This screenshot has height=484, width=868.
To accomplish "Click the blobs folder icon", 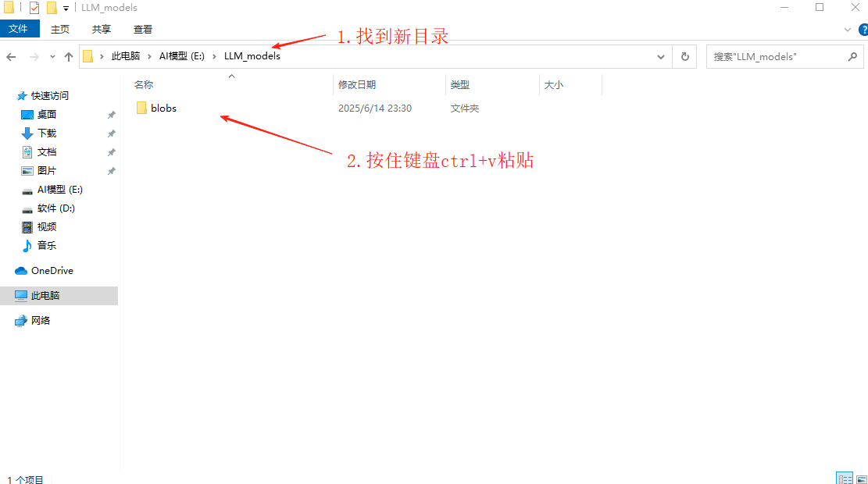I will click(x=141, y=108).
